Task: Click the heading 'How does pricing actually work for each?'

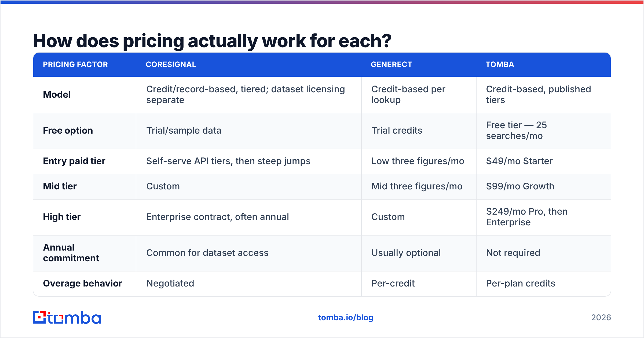Action: [x=212, y=41]
